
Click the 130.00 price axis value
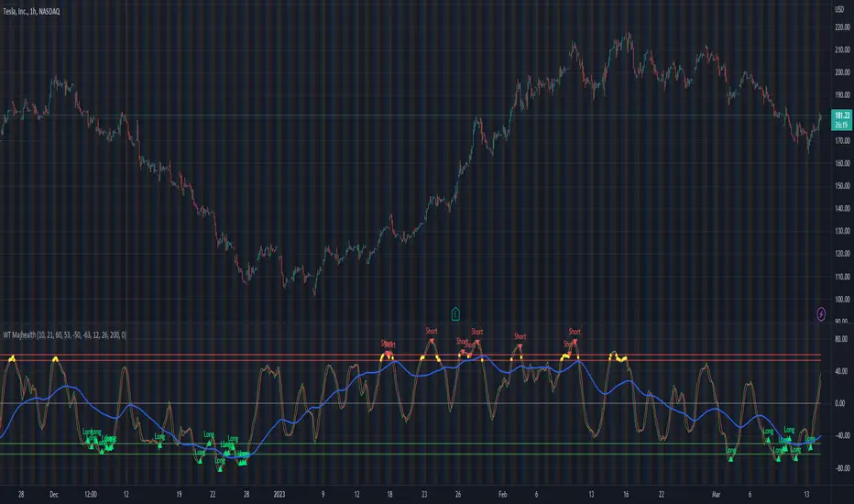click(x=843, y=231)
